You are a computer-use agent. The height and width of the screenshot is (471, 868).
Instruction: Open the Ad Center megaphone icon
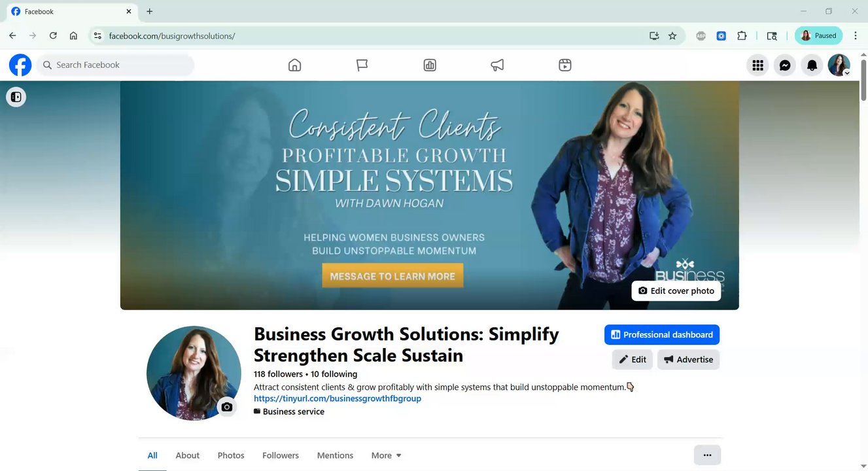[x=498, y=65]
